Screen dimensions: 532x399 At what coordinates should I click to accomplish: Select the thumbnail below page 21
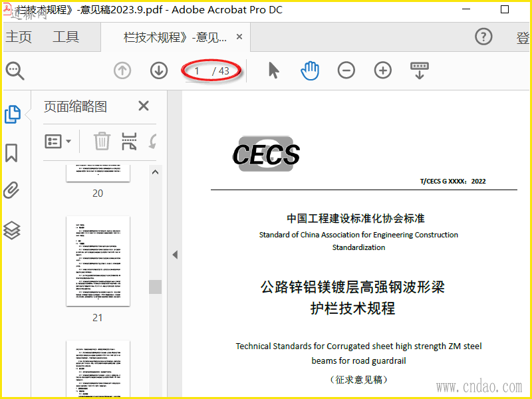click(98, 369)
